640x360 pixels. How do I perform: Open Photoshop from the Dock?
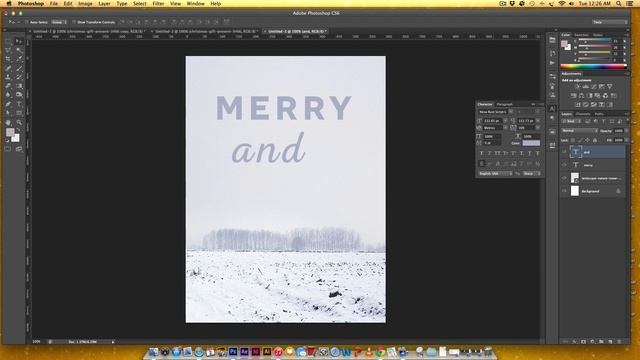tap(233, 351)
